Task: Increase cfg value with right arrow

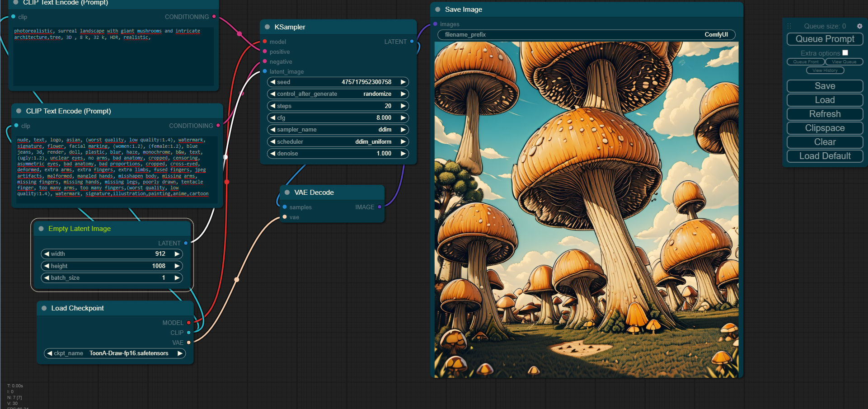Action: (403, 118)
